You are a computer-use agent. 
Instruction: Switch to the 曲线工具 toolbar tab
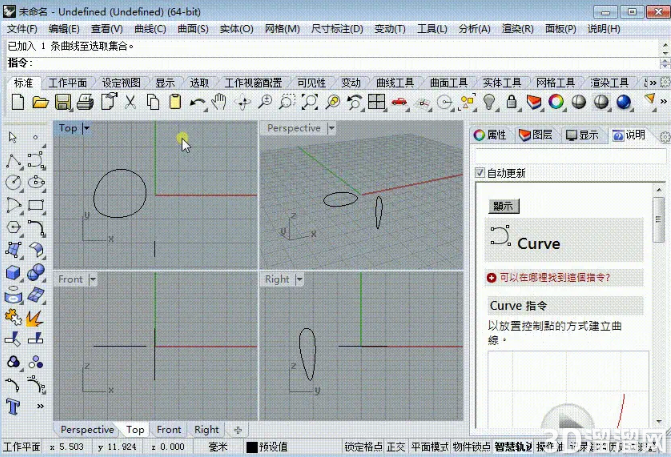point(395,83)
